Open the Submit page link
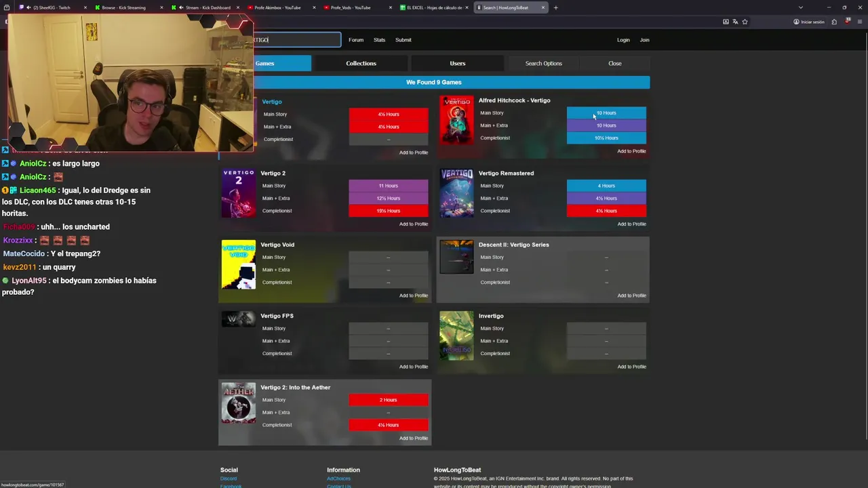This screenshot has width=868, height=488. (403, 40)
